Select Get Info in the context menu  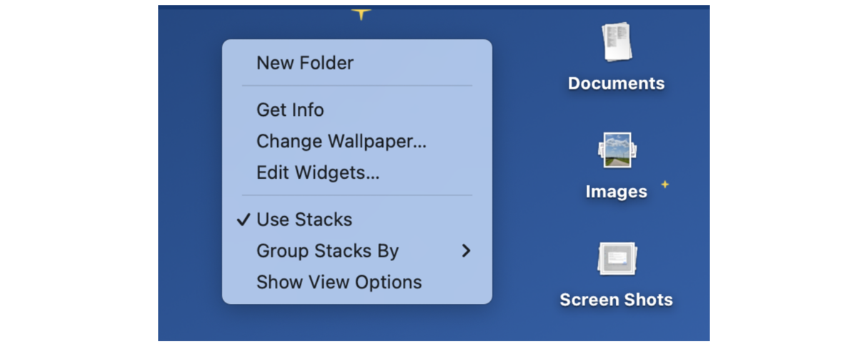tap(290, 110)
